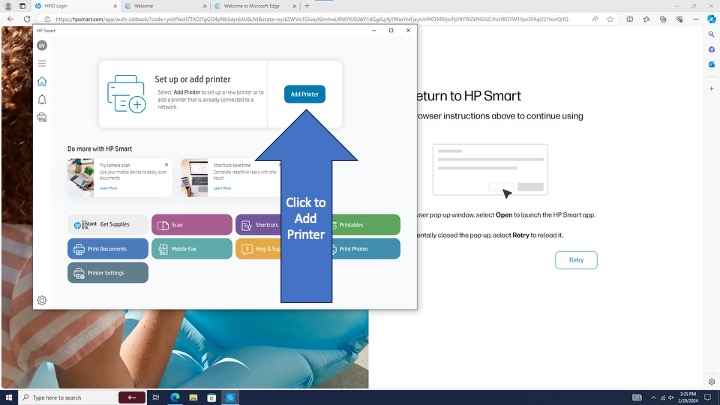Open the Outlook sidebar icon
This screenshot has width=720, height=405.
pyautogui.click(x=711, y=64)
